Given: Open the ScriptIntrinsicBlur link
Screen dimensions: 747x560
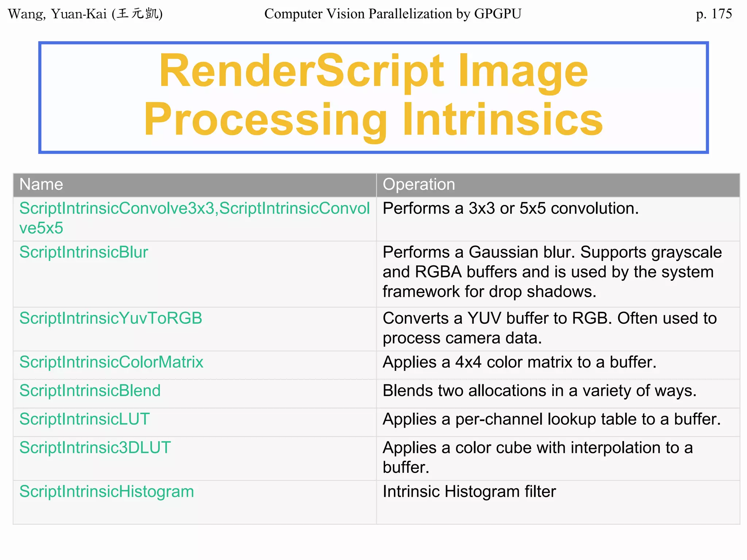Looking at the screenshot, I should (84, 252).
